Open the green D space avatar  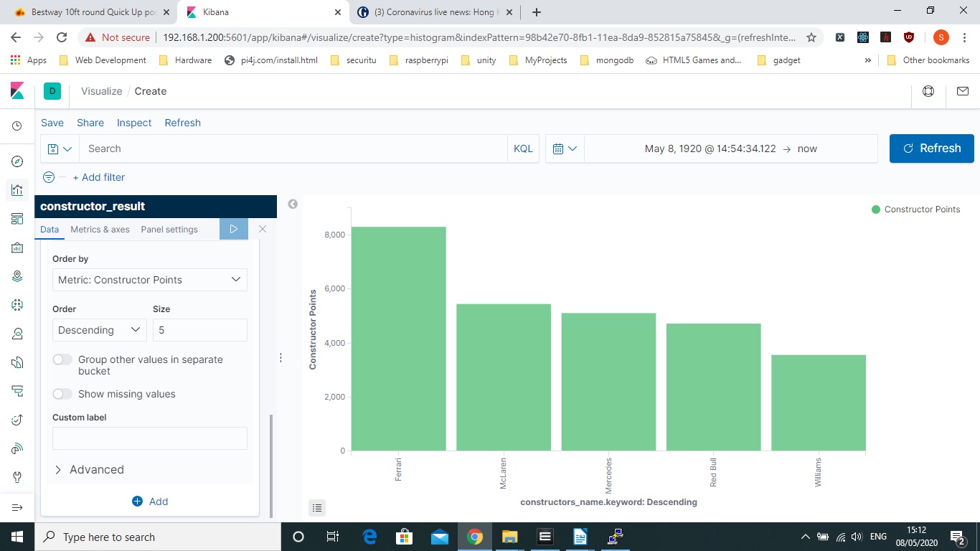point(52,91)
